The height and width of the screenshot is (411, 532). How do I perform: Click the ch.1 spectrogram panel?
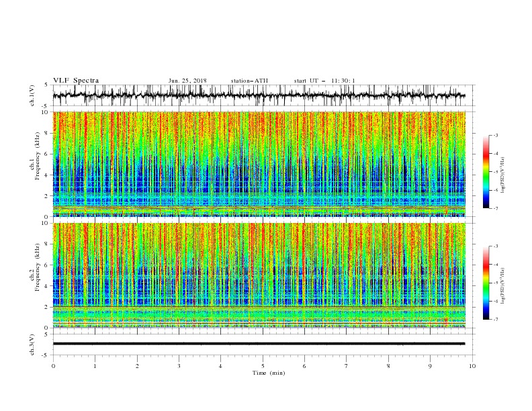click(x=259, y=164)
